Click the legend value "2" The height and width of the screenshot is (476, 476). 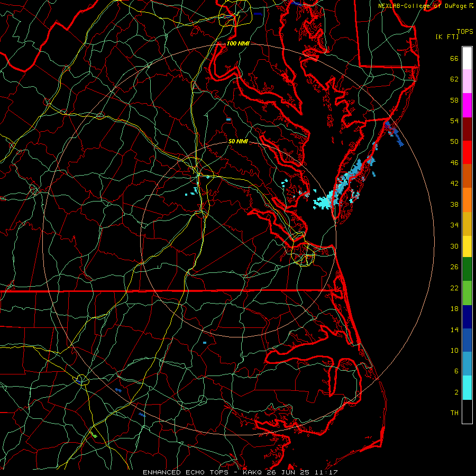coord(456,392)
